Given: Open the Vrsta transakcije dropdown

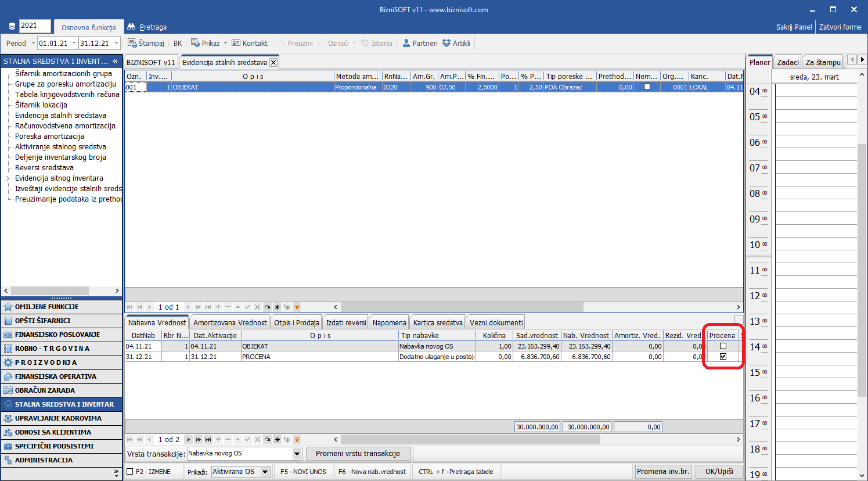Looking at the screenshot, I should (297, 454).
